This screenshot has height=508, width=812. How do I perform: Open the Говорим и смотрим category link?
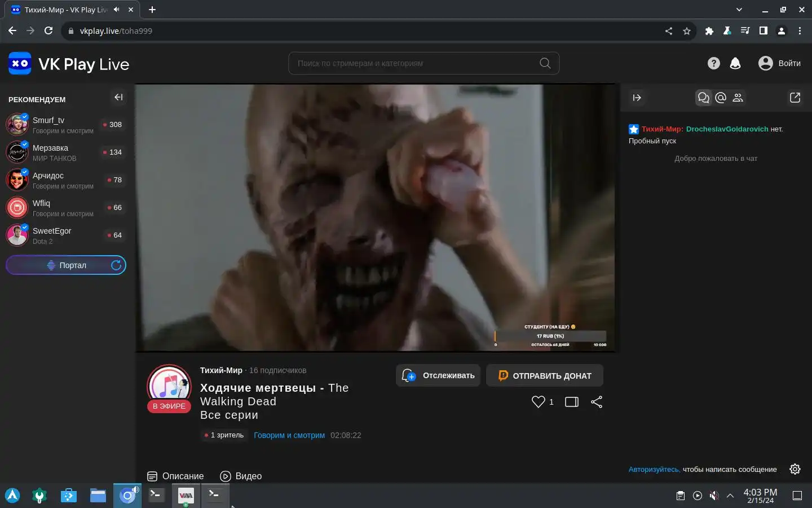pyautogui.click(x=289, y=435)
